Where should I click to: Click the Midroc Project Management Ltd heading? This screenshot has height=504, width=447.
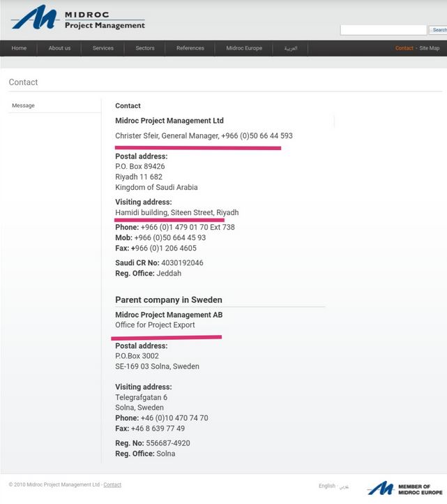(169, 121)
